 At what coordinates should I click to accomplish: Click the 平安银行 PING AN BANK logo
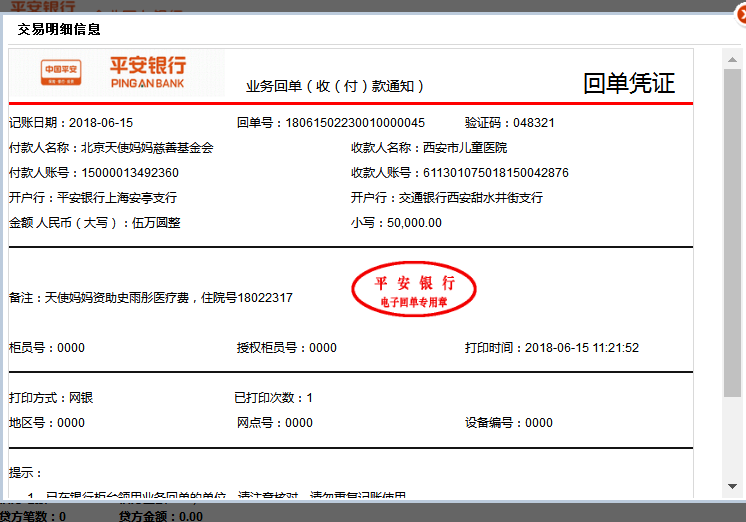tap(147, 72)
